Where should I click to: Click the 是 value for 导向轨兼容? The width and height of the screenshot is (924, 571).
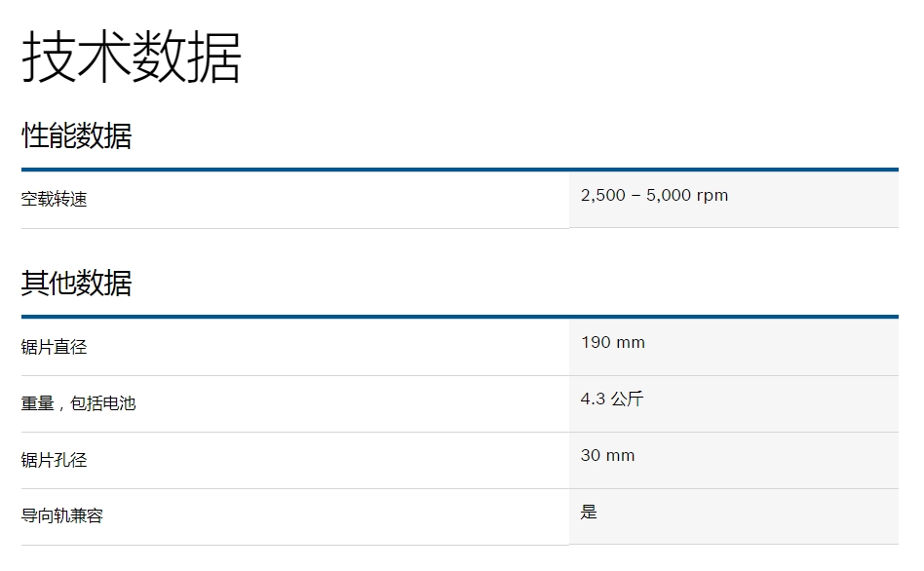point(589,512)
